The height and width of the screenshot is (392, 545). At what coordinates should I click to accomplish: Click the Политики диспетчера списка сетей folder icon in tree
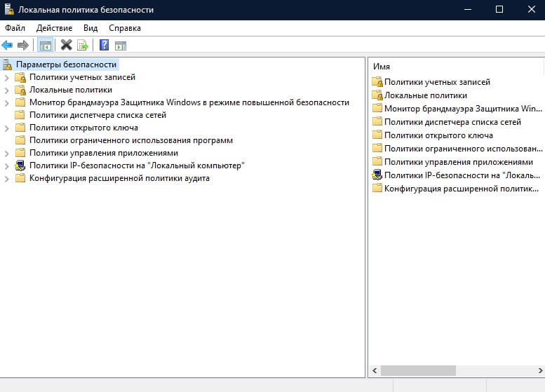[x=20, y=115]
